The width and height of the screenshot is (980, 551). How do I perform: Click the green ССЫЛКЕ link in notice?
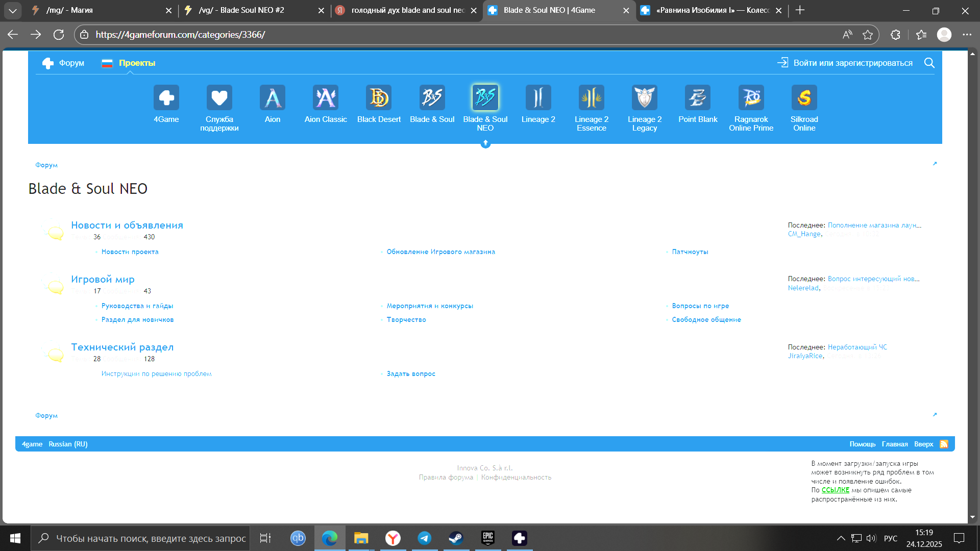(835, 490)
